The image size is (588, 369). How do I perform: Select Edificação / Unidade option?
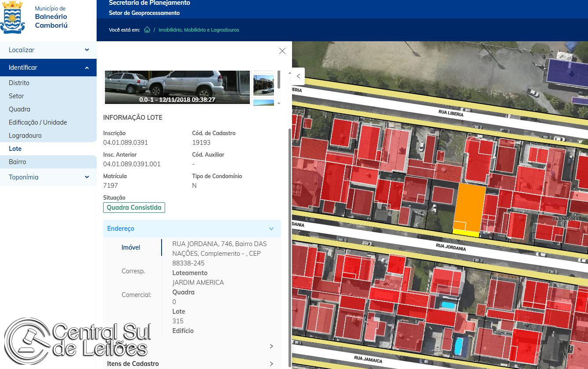(x=38, y=122)
